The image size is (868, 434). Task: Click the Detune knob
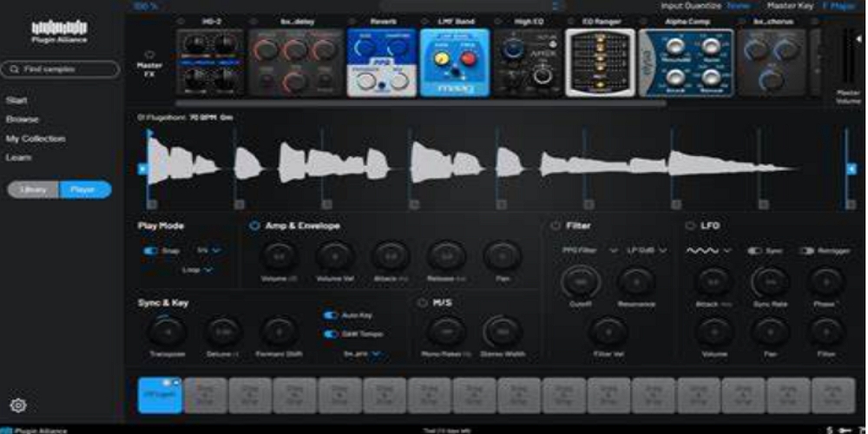coord(222,332)
